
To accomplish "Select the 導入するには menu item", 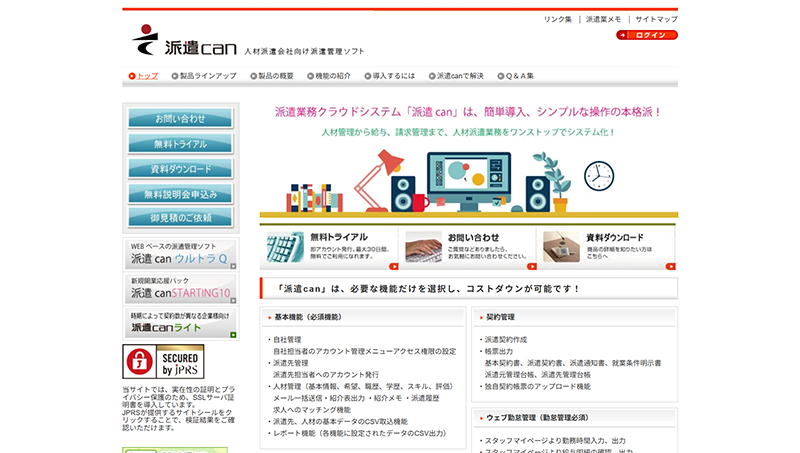I will [x=390, y=76].
